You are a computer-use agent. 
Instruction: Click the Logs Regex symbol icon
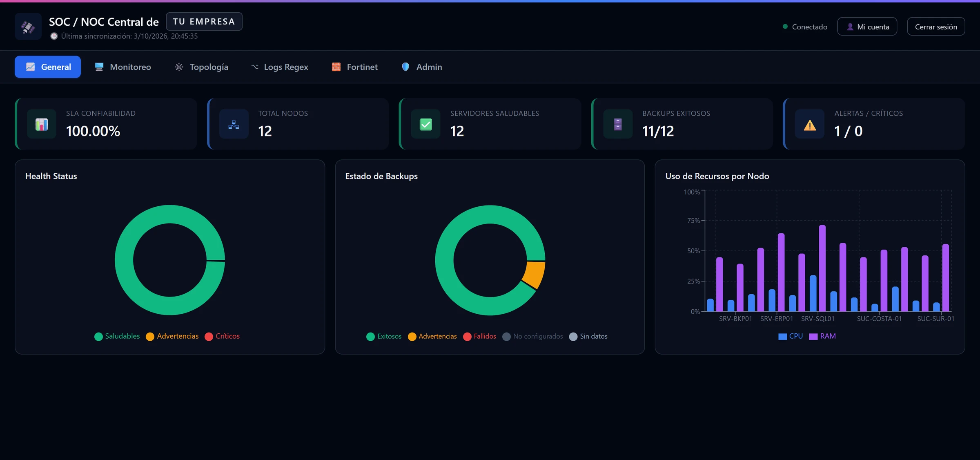coord(255,67)
